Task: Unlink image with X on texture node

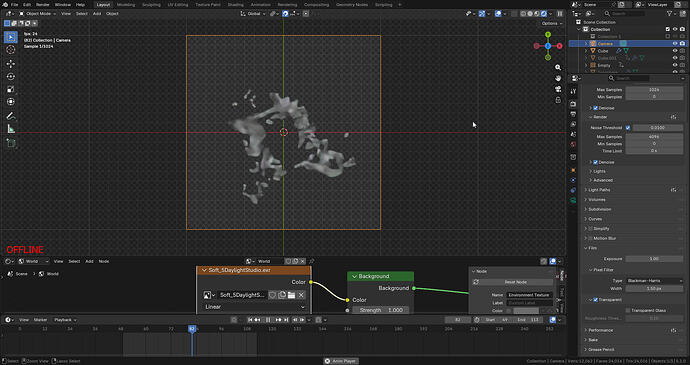Action: (301, 295)
